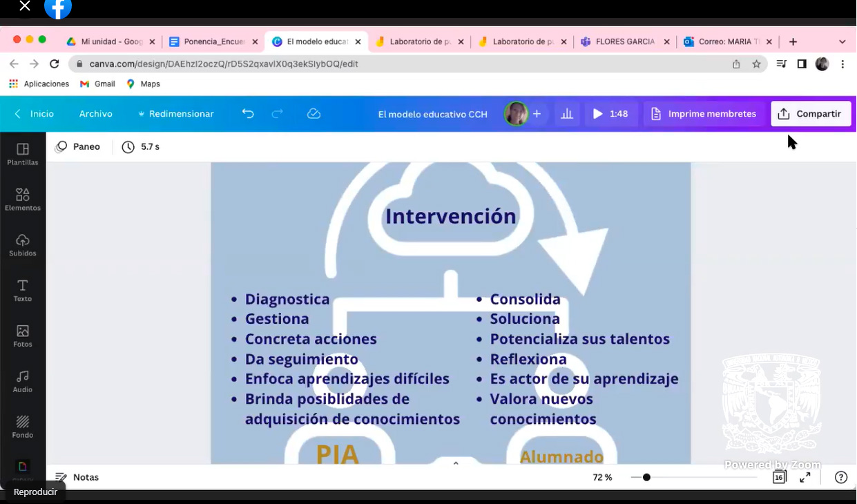The height and width of the screenshot is (504, 857).
Task: Open the page grid view icon
Action: click(780, 477)
